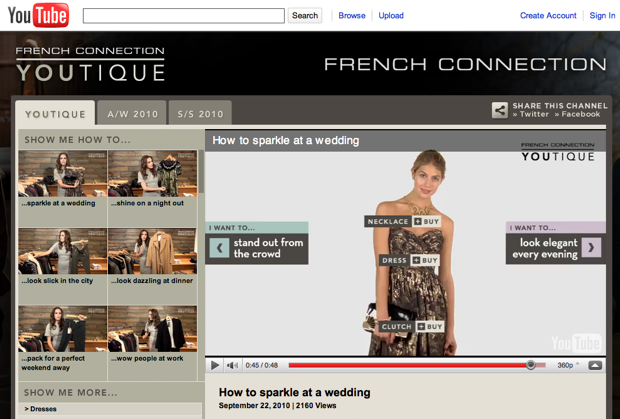Click the French Connection banner title
Screen dimensions: 620x419
(x=465, y=64)
